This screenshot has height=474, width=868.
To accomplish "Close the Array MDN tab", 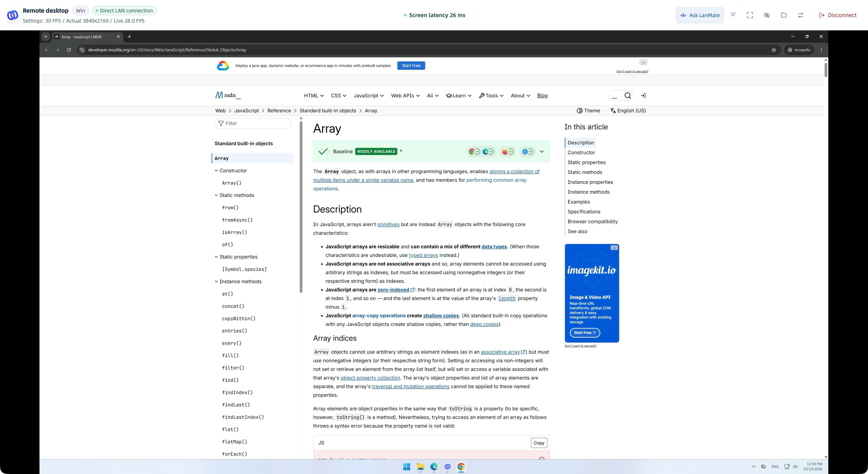I will [118, 37].
